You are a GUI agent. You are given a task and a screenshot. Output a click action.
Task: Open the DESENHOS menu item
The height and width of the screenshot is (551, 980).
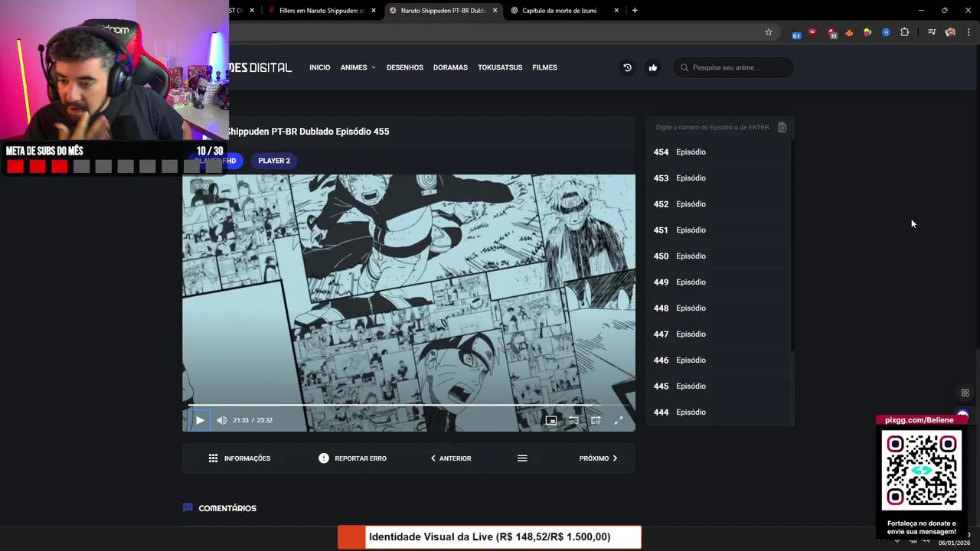pos(405,67)
